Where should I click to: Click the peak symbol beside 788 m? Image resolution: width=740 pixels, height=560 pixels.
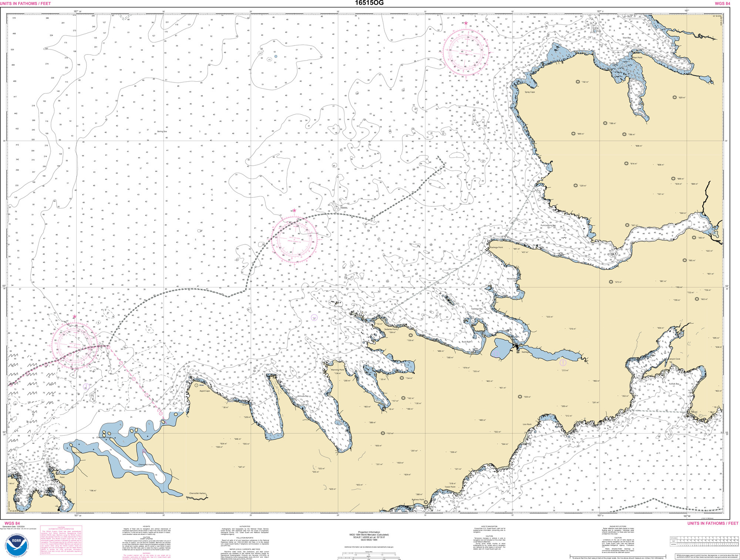[x=605, y=123]
